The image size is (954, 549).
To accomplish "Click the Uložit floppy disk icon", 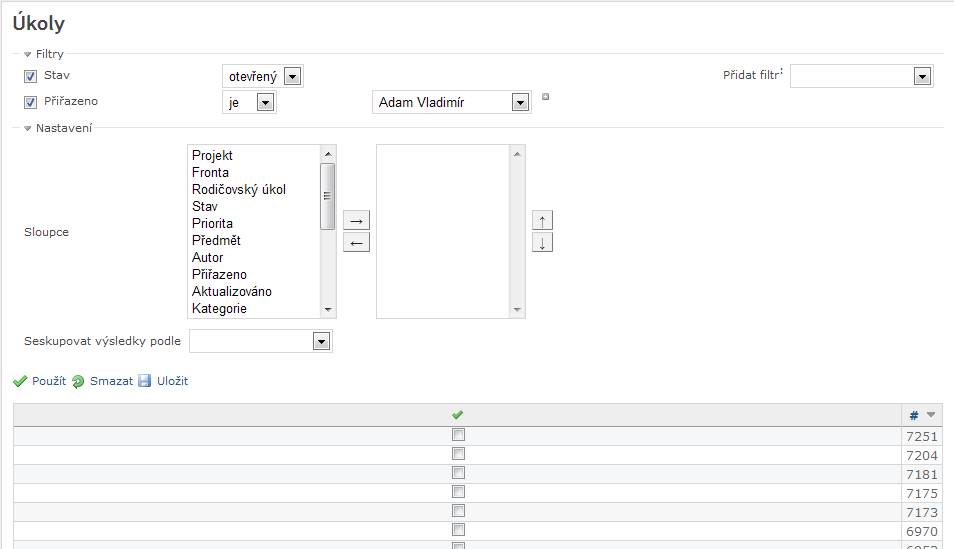I will (144, 381).
